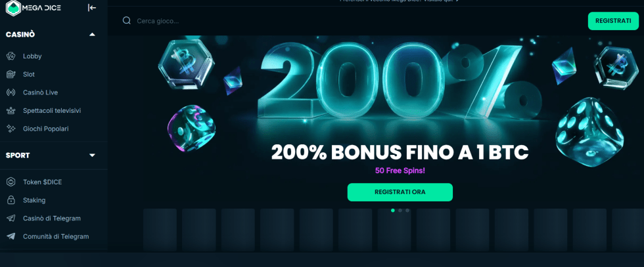Open Comunità di Telegram menu item

(x=55, y=236)
